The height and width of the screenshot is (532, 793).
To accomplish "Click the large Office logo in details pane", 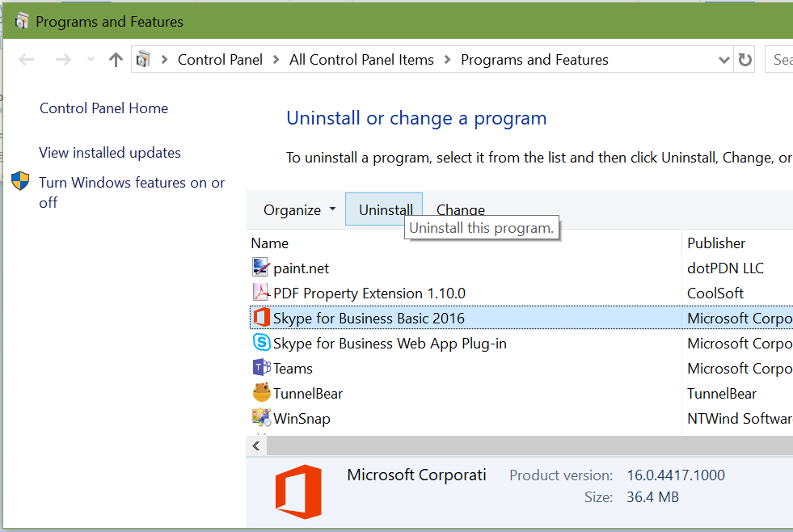I will [298, 492].
